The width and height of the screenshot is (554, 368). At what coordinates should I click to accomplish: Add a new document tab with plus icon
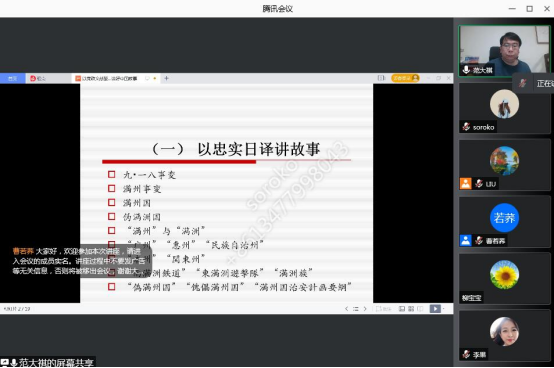pyautogui.click(x=166, y=78)
